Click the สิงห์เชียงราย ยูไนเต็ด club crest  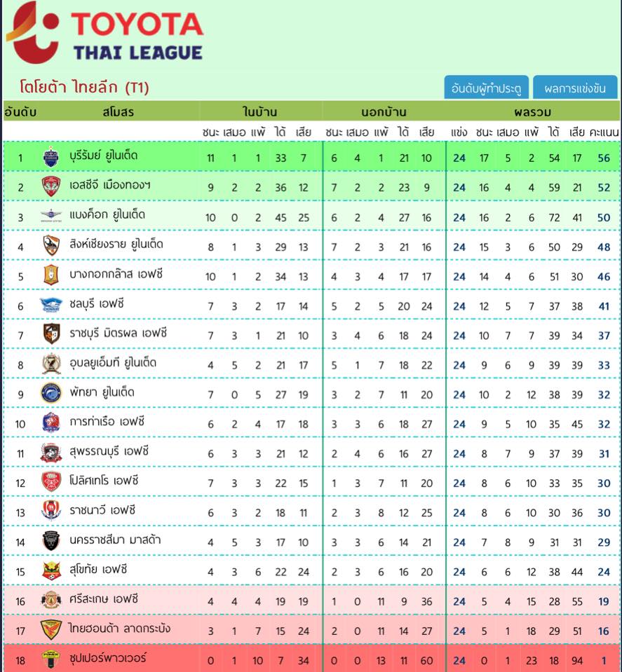51,245
